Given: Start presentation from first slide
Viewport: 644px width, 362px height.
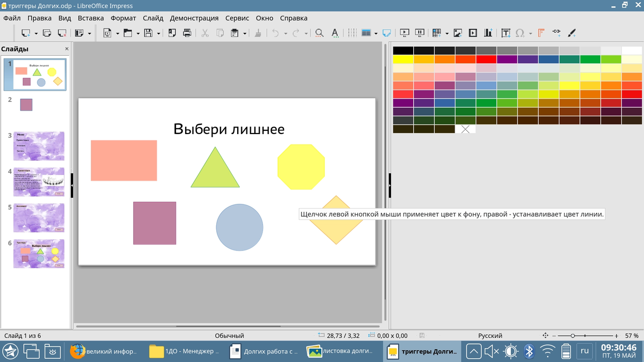Looking at the screenshot, I should click(405, 33).
